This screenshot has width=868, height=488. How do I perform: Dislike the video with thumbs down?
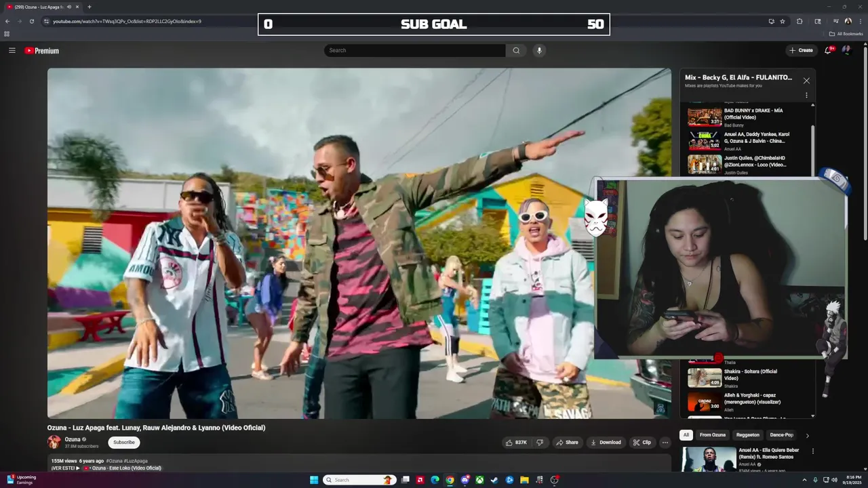click(540, 443)
